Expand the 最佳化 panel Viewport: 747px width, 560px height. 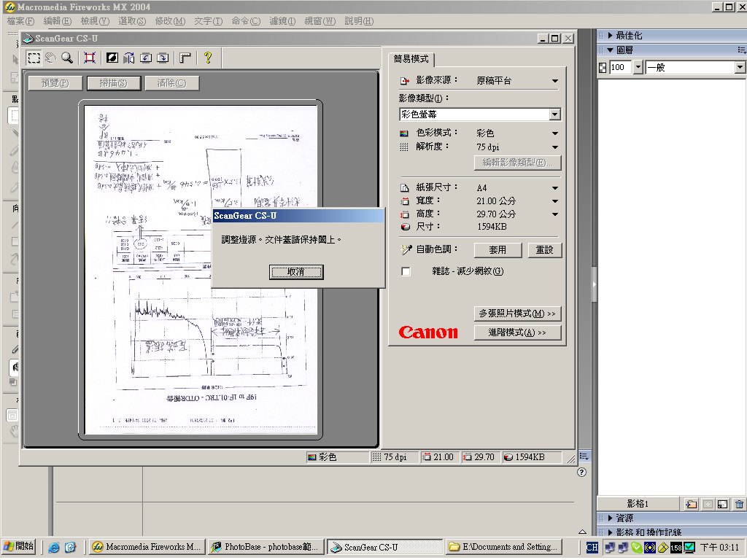coord(611,35)
